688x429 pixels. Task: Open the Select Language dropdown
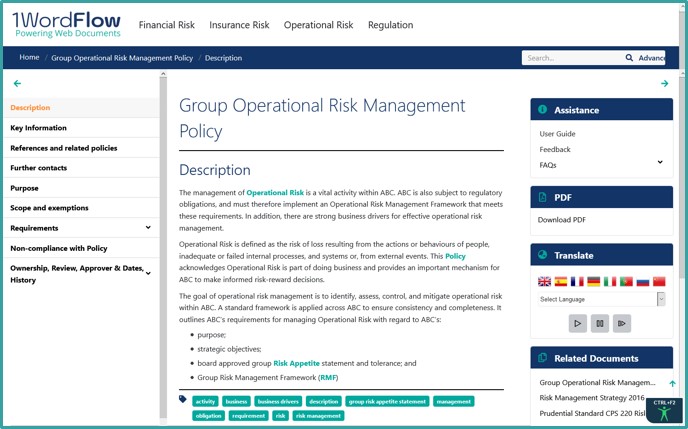602,299
